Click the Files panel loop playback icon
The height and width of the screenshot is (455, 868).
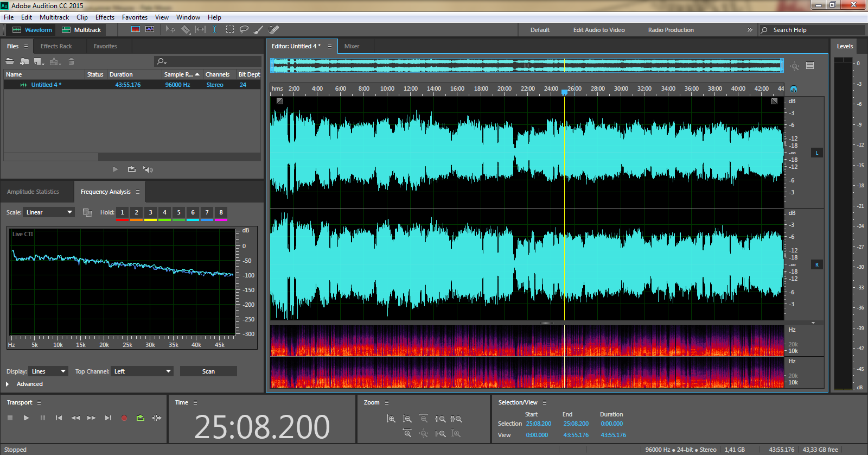click(x=131, y=169)
